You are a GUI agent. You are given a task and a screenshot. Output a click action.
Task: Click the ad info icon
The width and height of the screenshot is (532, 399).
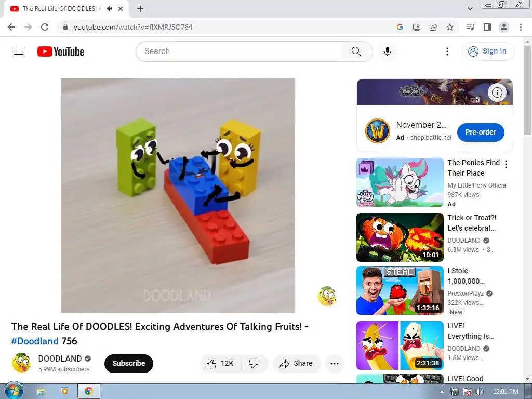497,92
